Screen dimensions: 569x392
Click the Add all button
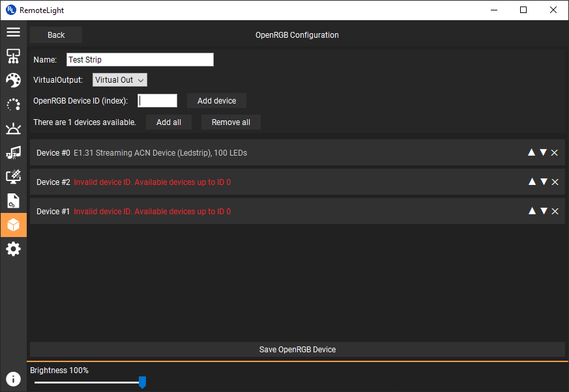169,122
